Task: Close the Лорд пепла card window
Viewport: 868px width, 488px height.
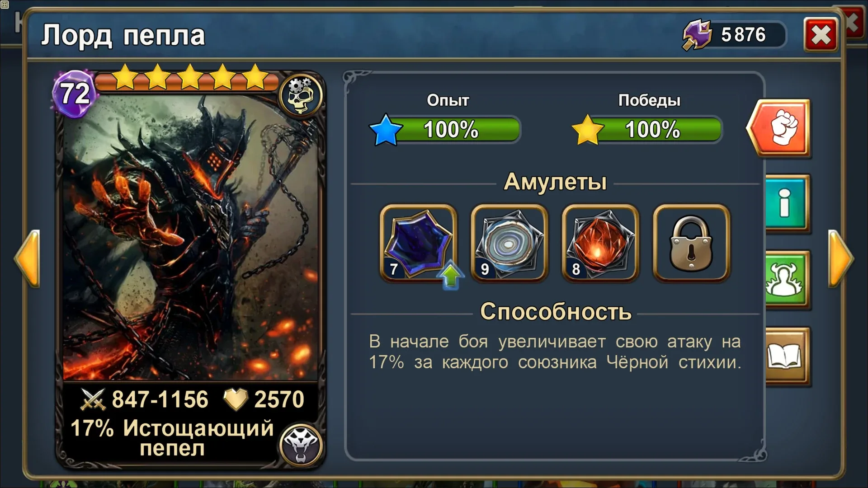Action: [821, 35]
